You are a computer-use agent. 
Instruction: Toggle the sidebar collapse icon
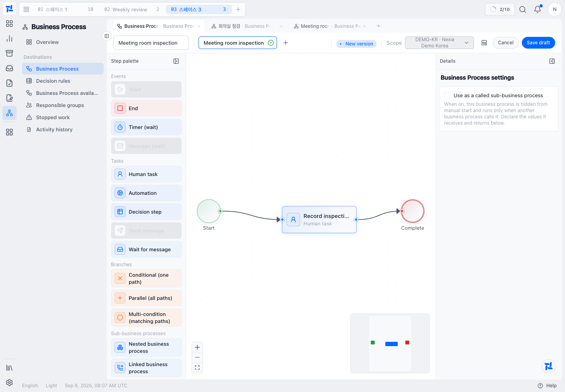tap(107, 36)
